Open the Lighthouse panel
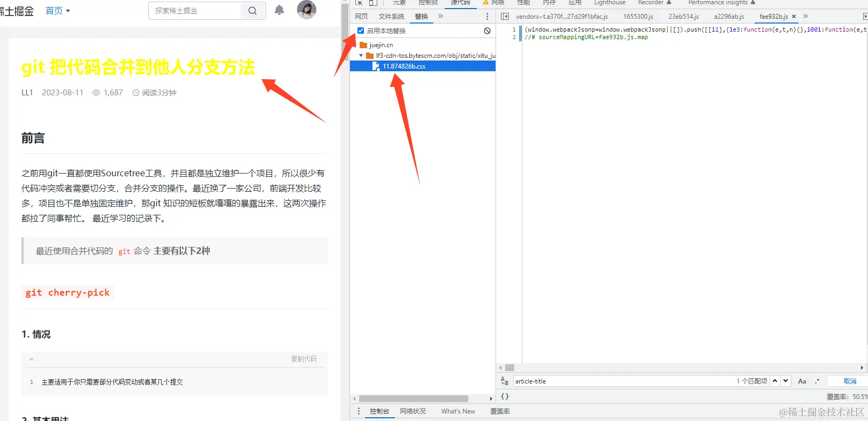This screenshot has width=868, height=421. click(x=610, y=3)
